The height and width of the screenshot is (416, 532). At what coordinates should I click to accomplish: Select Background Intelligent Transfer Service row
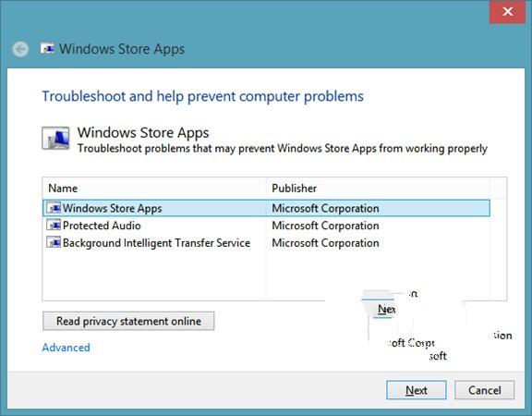266,243
